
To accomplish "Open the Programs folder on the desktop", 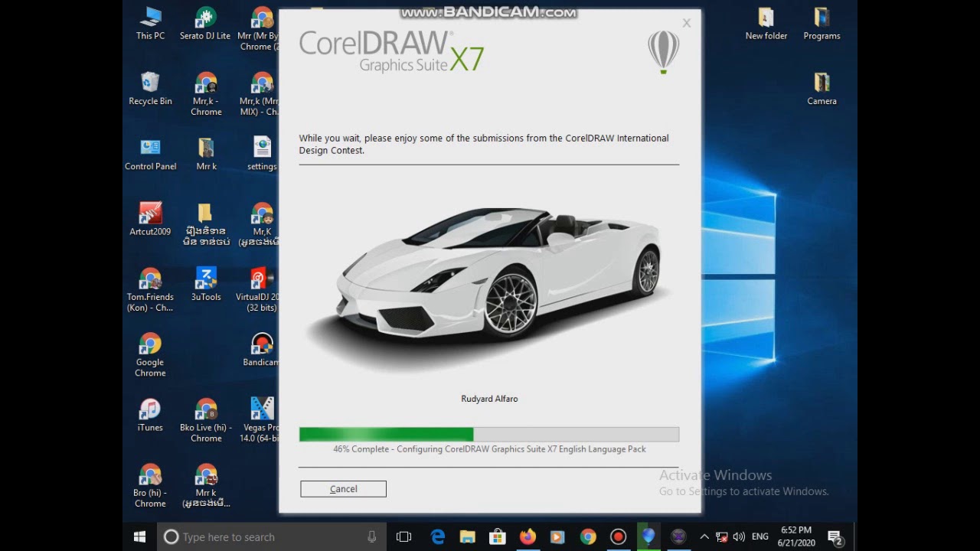I will (x=822, y=24).
